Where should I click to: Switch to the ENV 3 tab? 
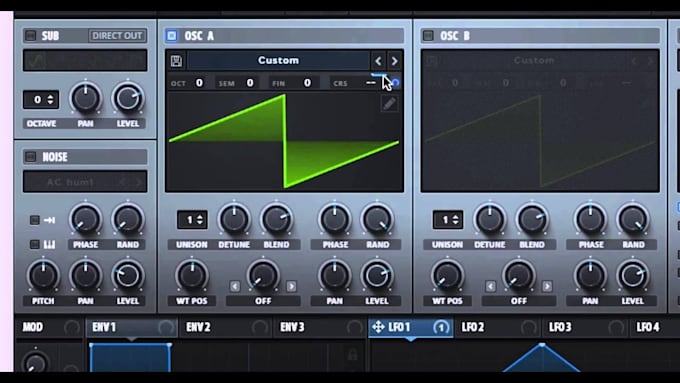[320, 327]
